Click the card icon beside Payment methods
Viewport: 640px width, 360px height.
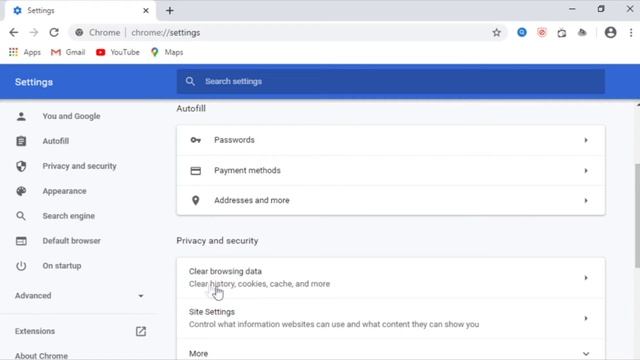(196, 171)
